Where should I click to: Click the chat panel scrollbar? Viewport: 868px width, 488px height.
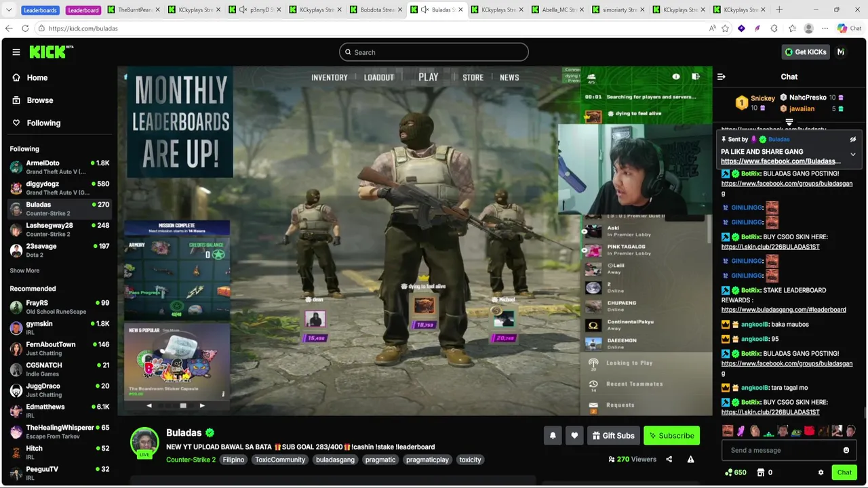[x=865, y=413]
